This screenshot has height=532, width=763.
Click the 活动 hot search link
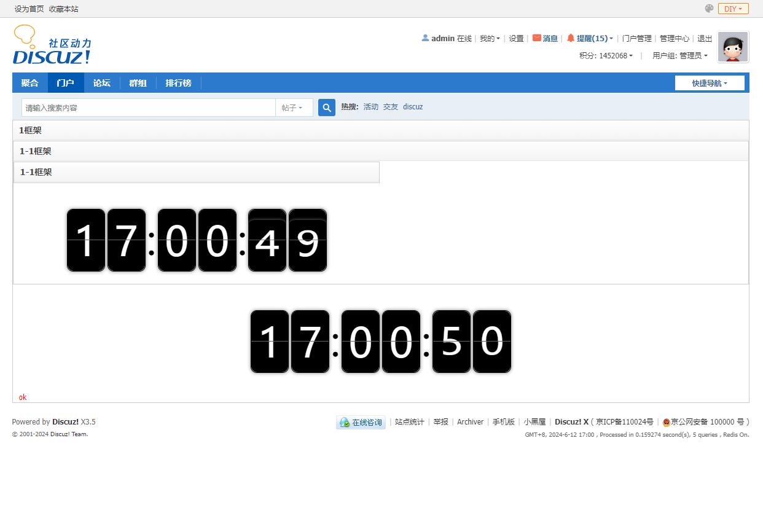pyautogui.click(x=371, y=107)
